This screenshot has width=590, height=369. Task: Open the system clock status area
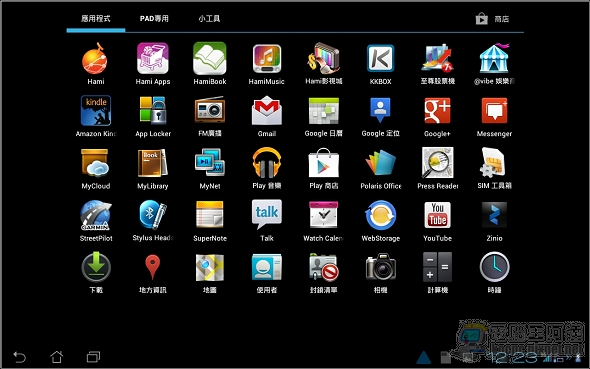(x=513, y=358)
